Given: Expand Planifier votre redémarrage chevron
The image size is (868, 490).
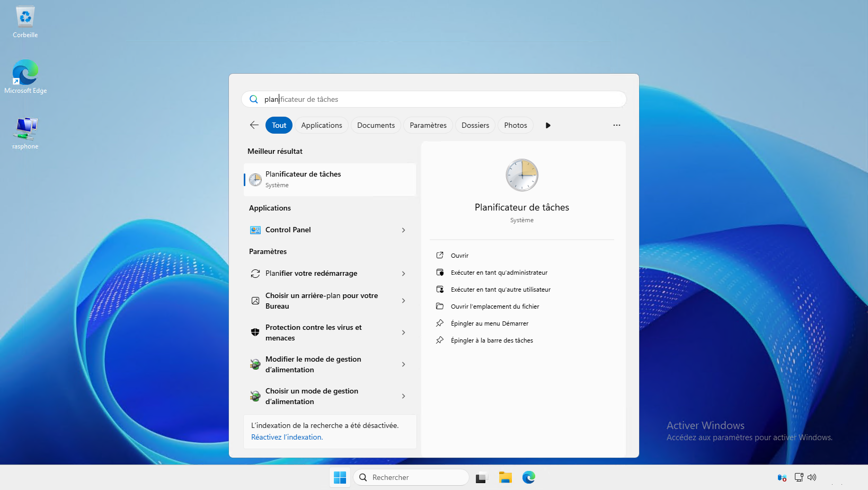Looking at the screenshot, I should click(x=403, y=274).
